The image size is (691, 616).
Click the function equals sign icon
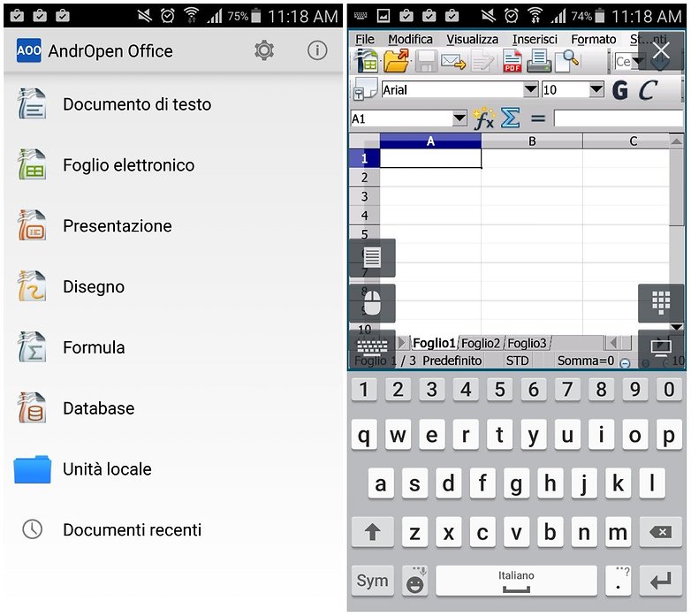pyautogui.click(x=537, y=118)
